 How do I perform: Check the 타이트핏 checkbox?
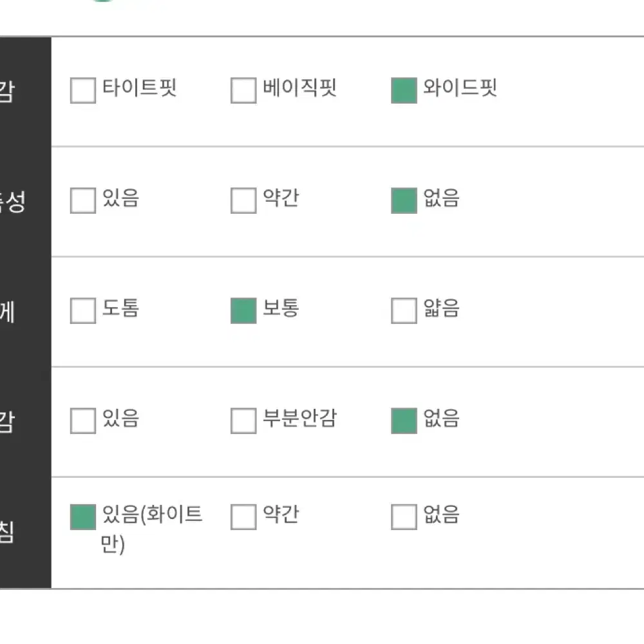point(83,90)
